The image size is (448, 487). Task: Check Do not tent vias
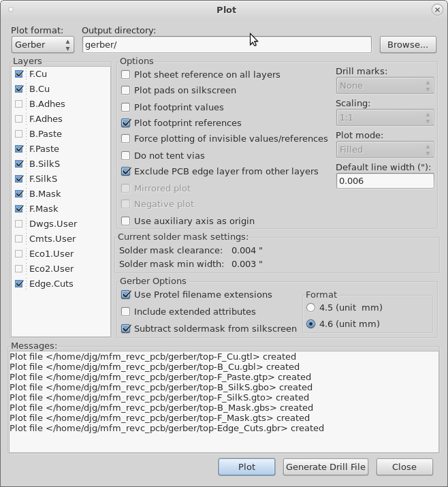coord(126,155)
